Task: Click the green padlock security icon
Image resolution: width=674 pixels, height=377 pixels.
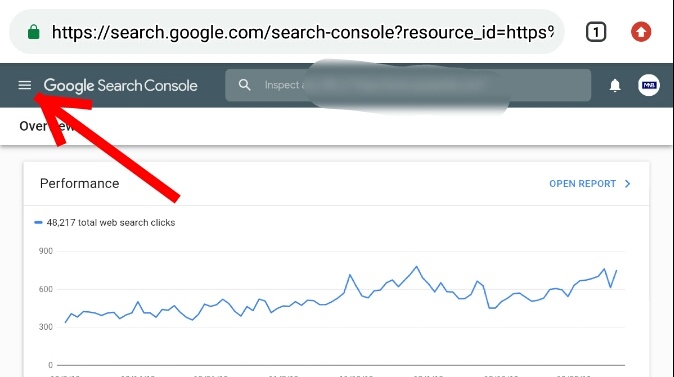Action: point(34,32)
